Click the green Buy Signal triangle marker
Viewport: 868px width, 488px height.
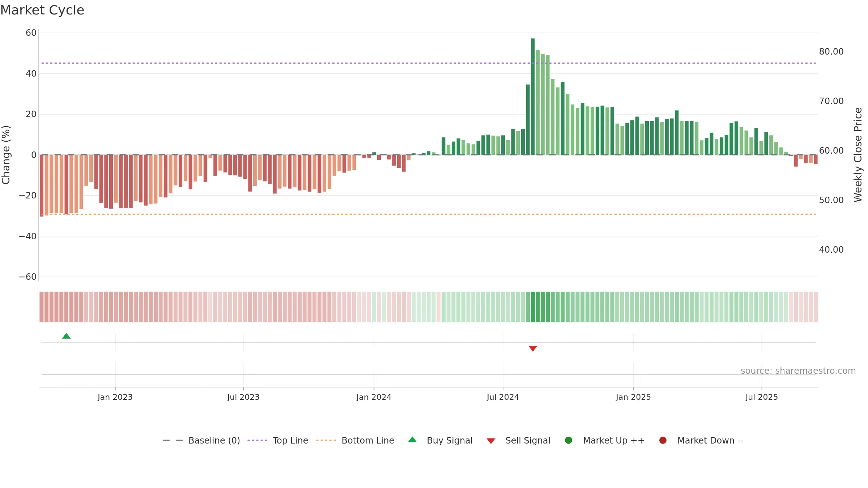[66, 336]
